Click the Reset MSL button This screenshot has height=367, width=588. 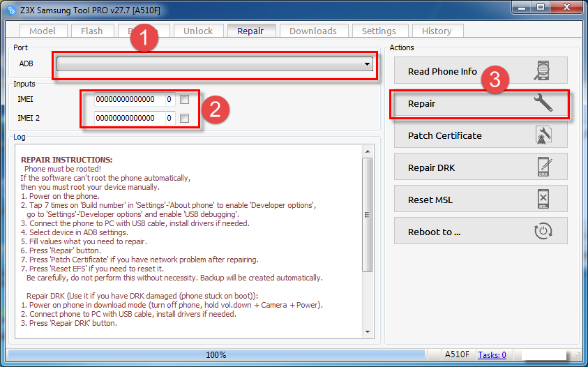(x=481, y=199)
